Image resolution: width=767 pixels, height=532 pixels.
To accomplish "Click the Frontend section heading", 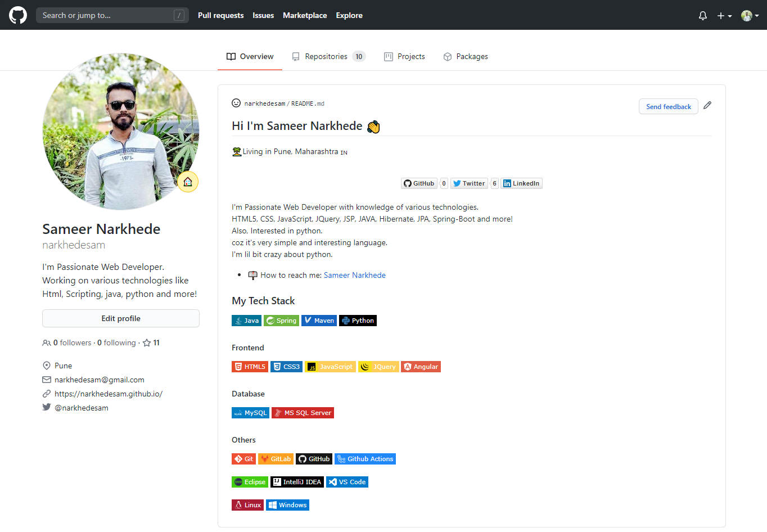I will [x=248, y=348].
